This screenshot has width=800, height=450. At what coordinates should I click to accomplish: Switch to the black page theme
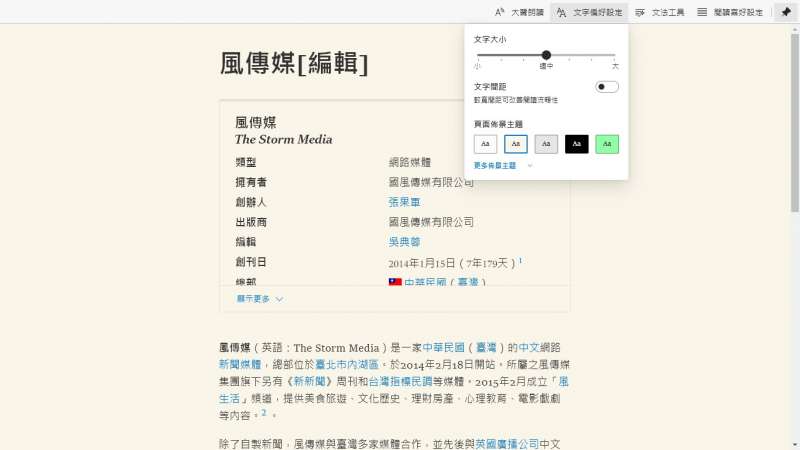(576, 144)
